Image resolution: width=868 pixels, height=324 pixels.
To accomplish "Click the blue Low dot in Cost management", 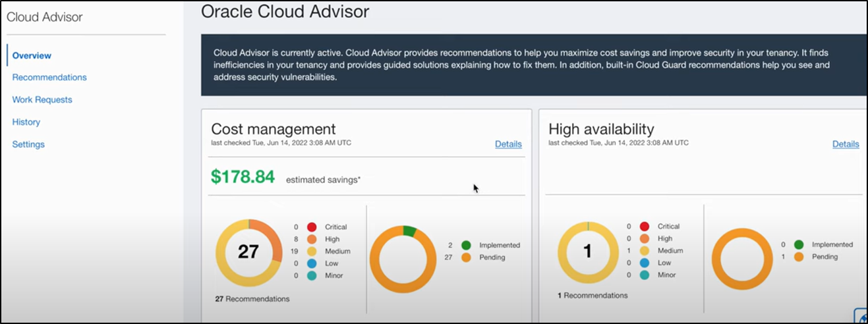I will pos(313,263).
